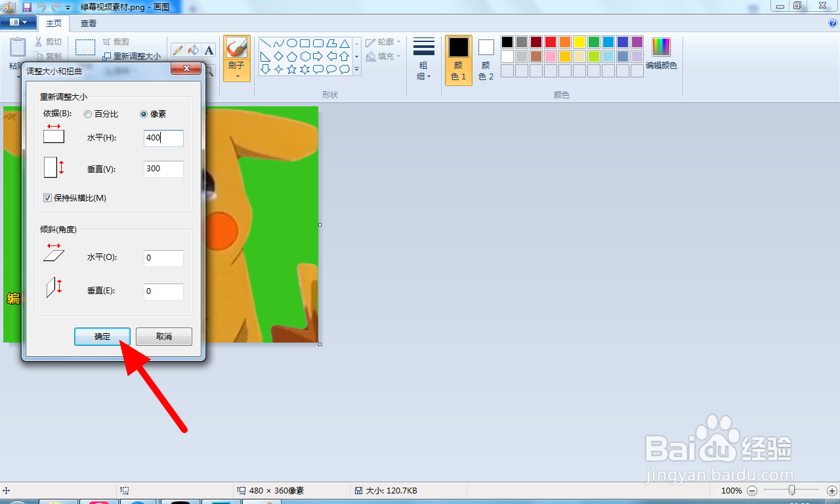Choose the hexagon shape
Image resolution: width=840 pixels, height=504 pixels.
(x=305, y=56)
